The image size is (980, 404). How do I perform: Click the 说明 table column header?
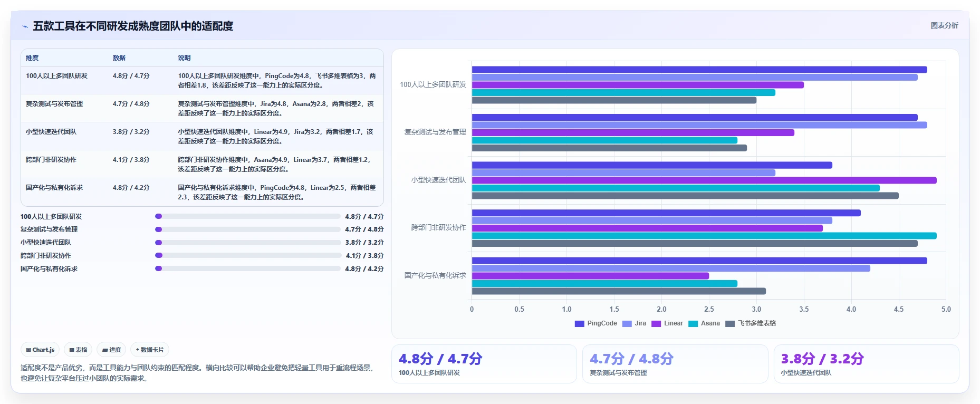tap(184, 58)
